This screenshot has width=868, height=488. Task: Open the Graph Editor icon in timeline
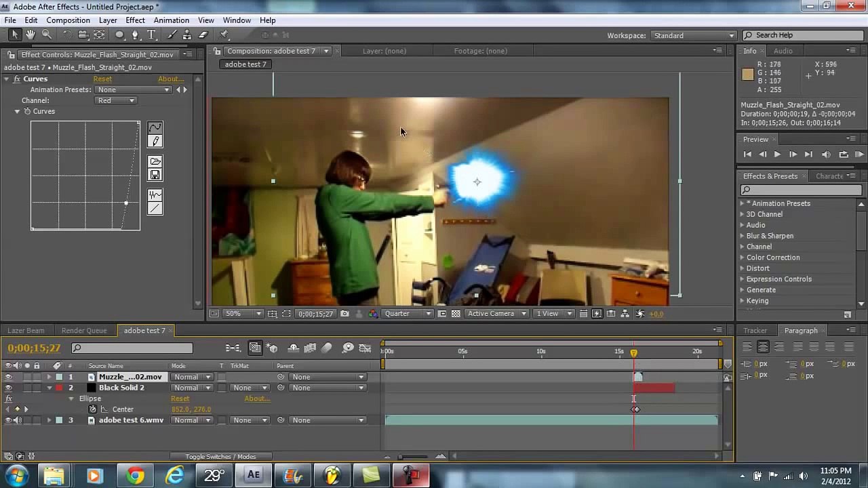(366, 348)
